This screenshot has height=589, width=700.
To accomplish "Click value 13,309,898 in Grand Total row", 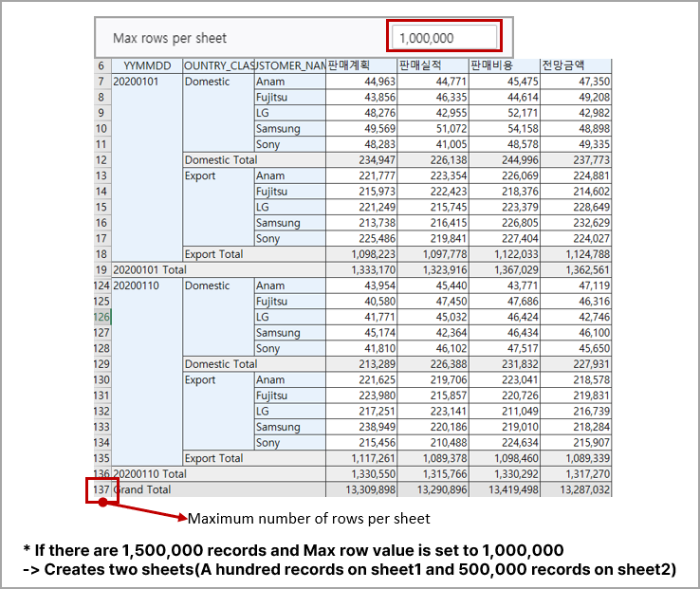I will pyautogui.click(x=361, y=489).
